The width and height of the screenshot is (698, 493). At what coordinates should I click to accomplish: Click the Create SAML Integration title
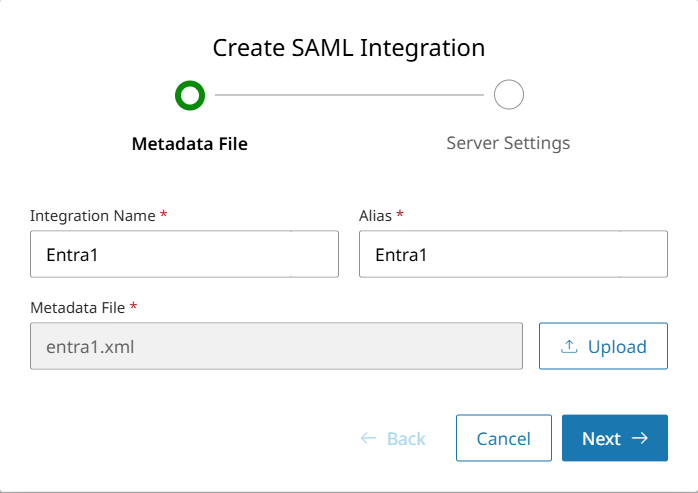(x=349, y=48)
